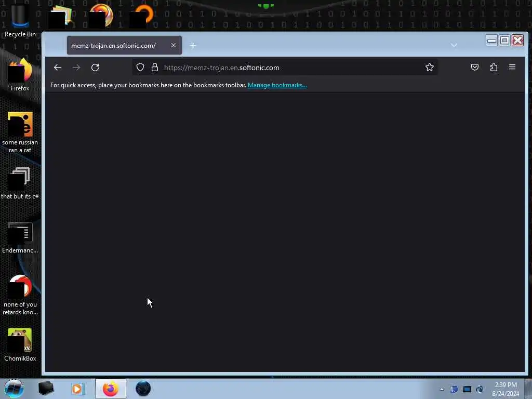
Task: Open the Manage bookmarks link
Action: 277,85
